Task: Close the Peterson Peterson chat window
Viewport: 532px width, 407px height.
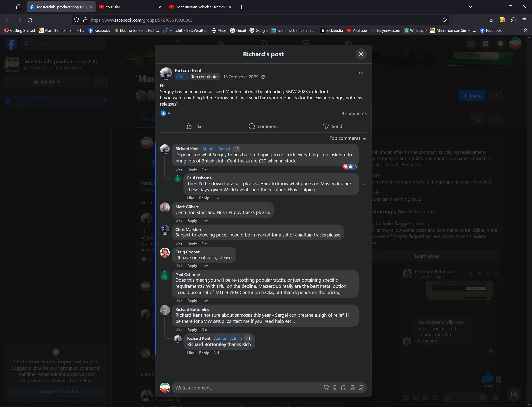Action: pos(496,274)
